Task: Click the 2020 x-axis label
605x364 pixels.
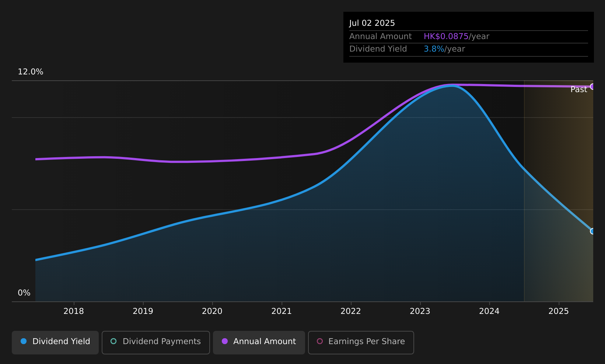Action: pyautogui.click(x=212, y=311)
